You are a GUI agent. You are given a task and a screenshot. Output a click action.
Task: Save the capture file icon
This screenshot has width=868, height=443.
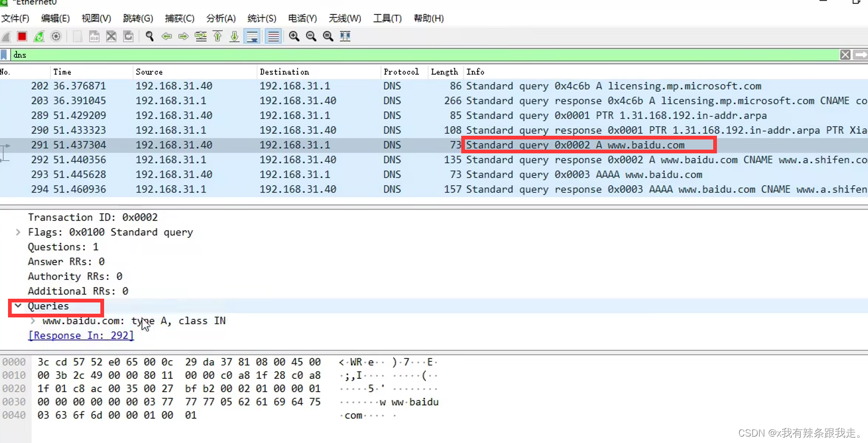click(94, 36)
